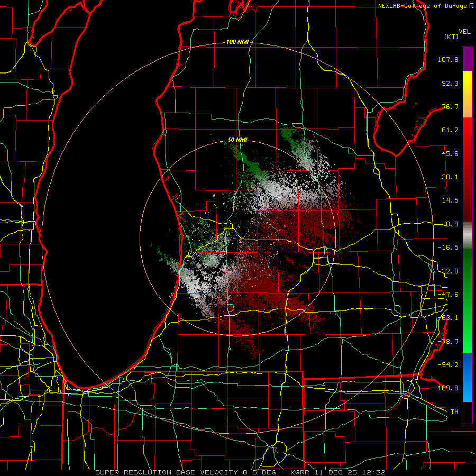Pick the yellow-orange segment of the color bar
476x476 pixels.
click(x=467, y=94)
